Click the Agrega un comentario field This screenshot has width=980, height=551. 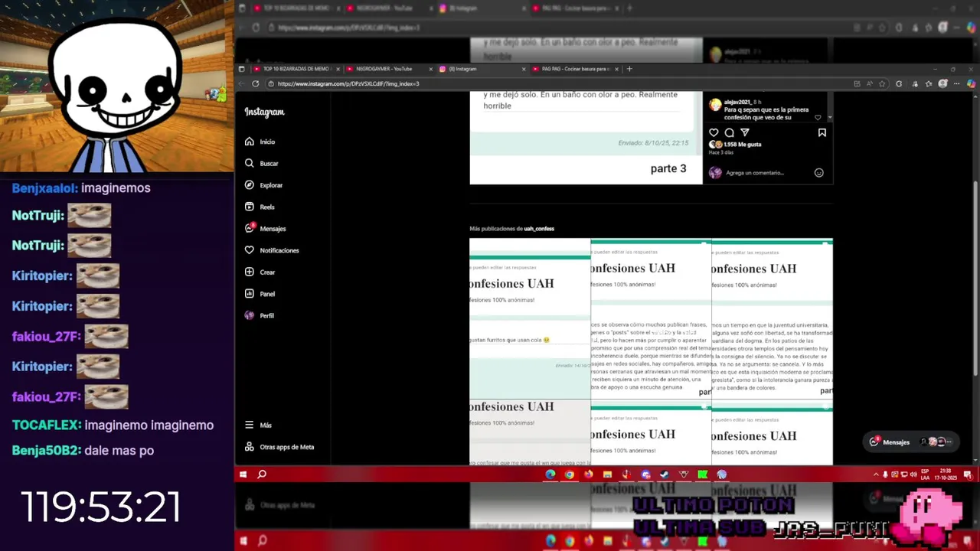tap(755, 173)
